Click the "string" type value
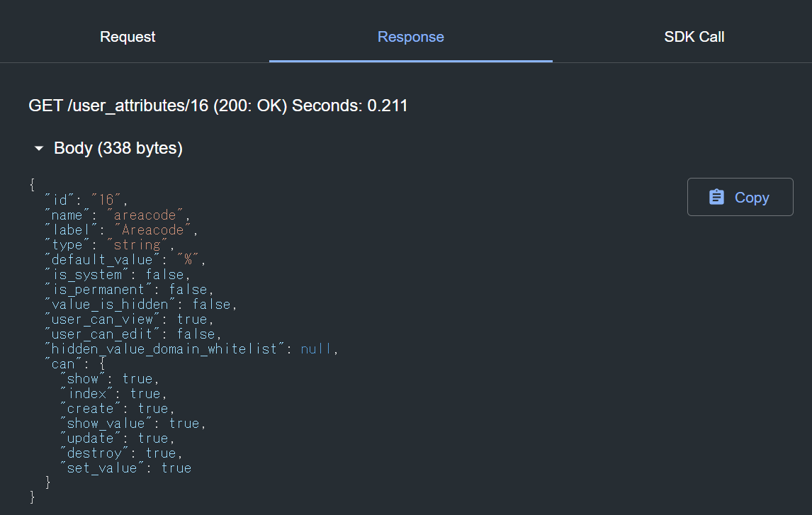The width and height of the screenshot is (812, 515). [x=137, y=245]
